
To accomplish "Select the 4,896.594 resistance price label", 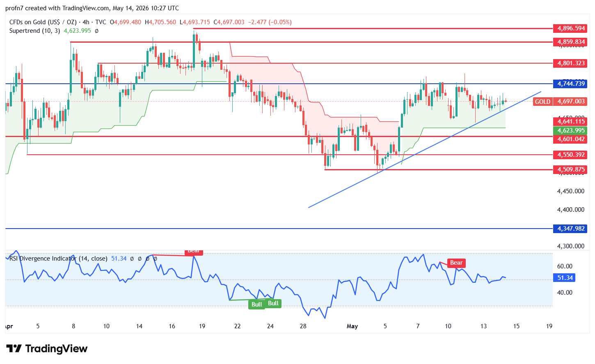I will (571, 28).
